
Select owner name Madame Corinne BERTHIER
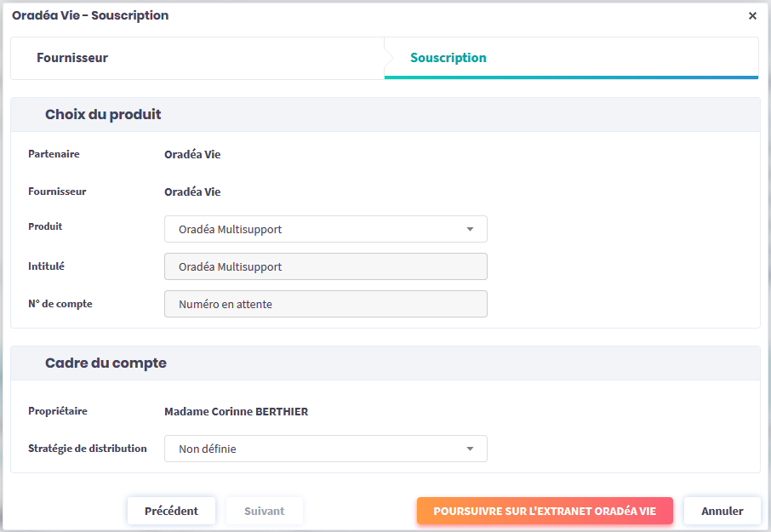[x=236, y=412]
